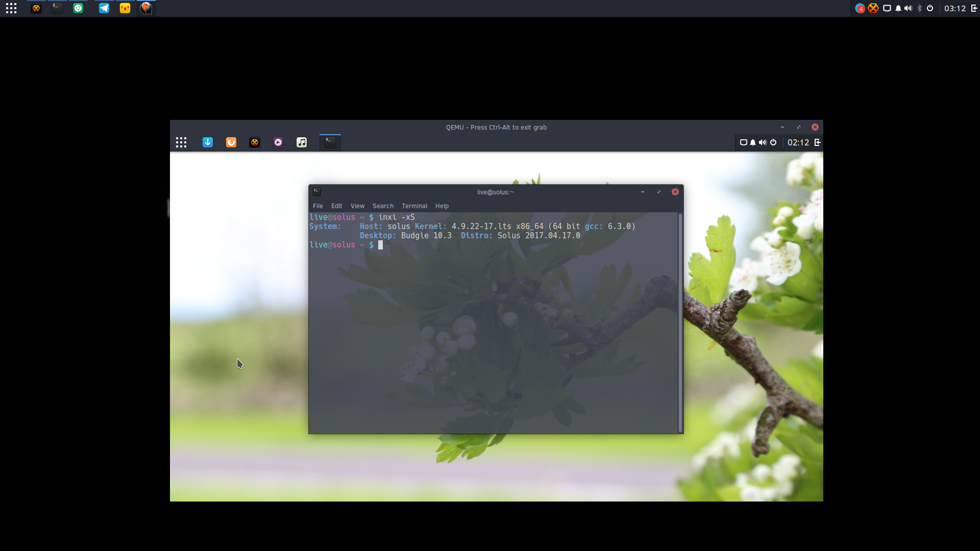Click the tray icon with red badge 4

[x=860, y=8]
